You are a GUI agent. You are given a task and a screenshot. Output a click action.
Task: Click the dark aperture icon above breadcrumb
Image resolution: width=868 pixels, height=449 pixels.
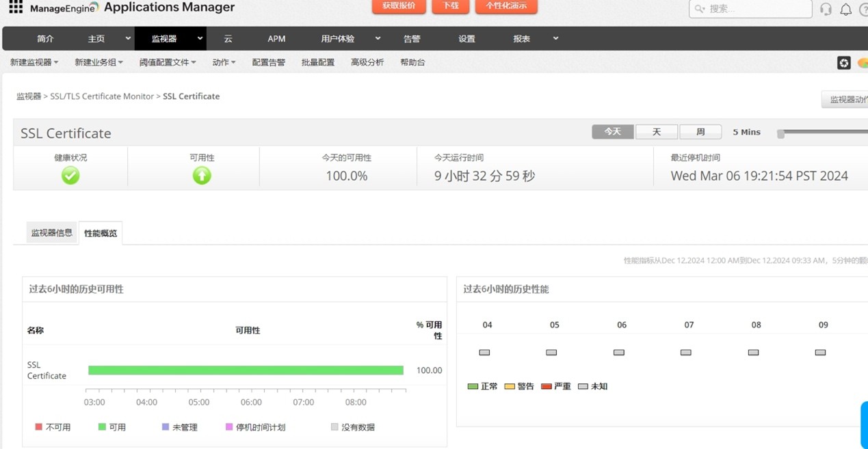coord(844,63)
